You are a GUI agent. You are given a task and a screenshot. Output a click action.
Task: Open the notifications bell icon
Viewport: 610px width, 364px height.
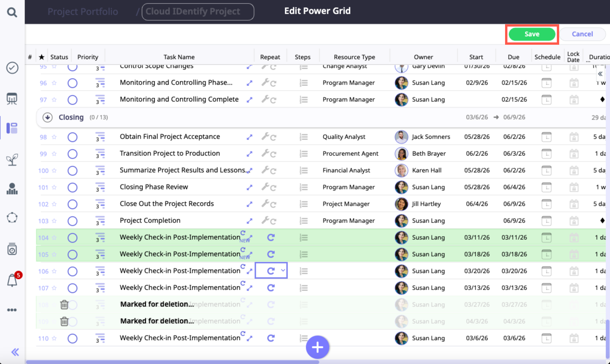point(12,280)
